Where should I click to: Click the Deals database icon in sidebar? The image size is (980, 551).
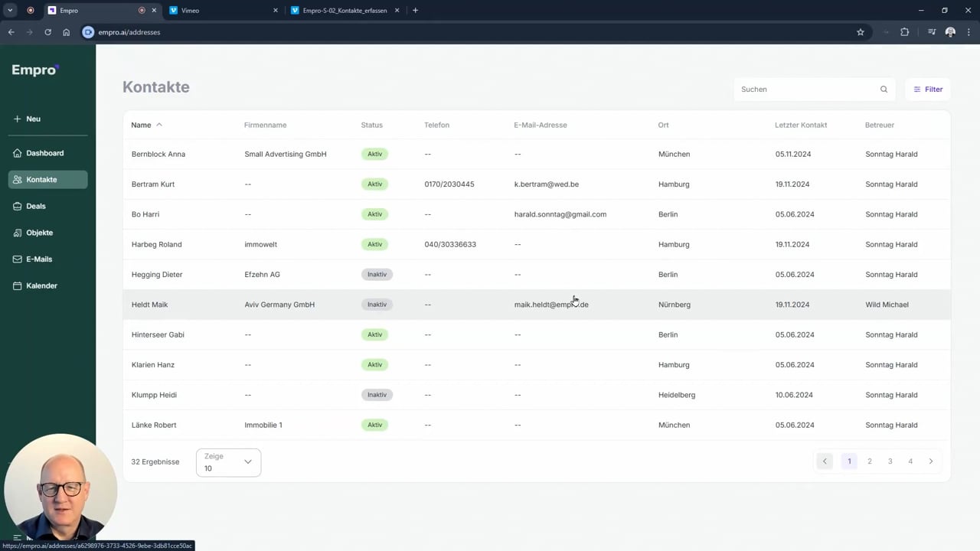[18, 206]
